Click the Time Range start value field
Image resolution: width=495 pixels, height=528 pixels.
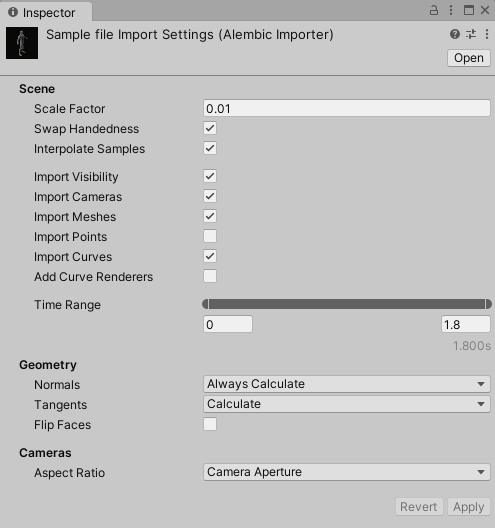228,324
